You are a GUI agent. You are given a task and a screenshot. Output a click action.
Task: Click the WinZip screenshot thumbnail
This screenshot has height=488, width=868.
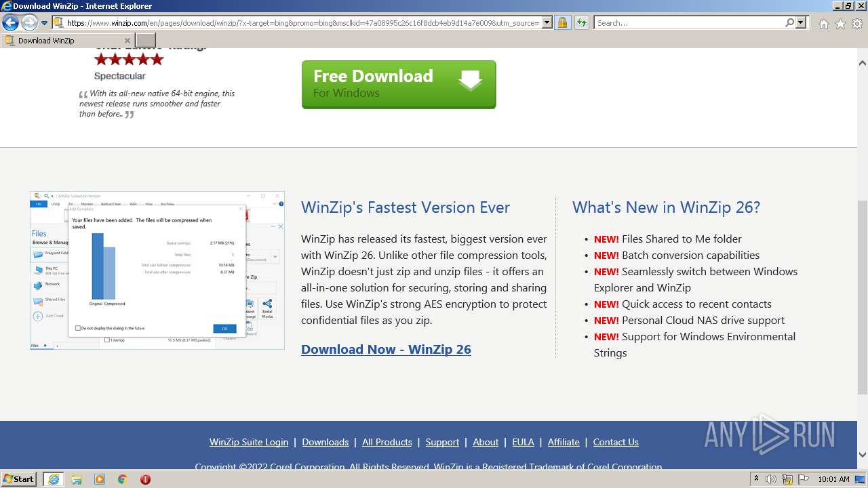coord(157,270)
